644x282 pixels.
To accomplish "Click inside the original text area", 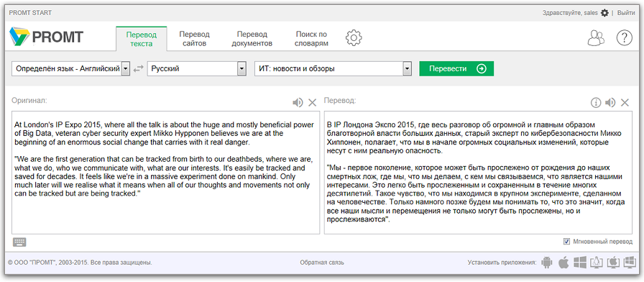I will point(165,172).
